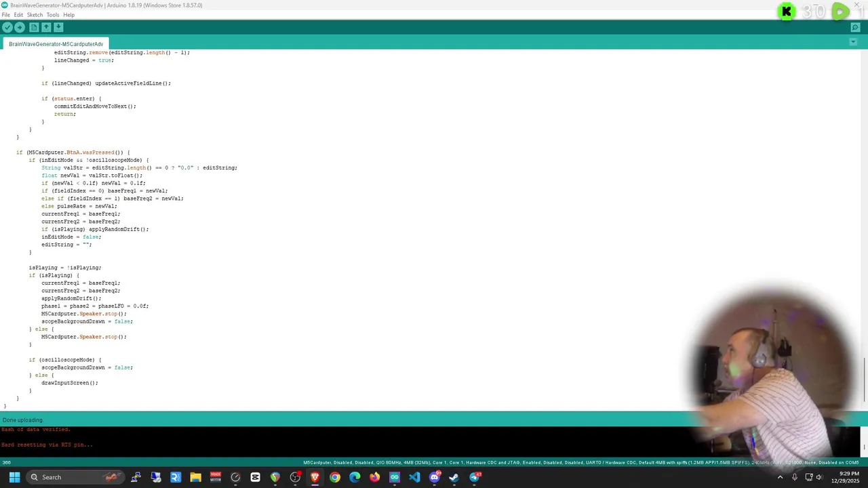This screenshot has width=868, height=488.
Task: Click the 'Hash of data verified.' console line
Action: tap(35, 429)
